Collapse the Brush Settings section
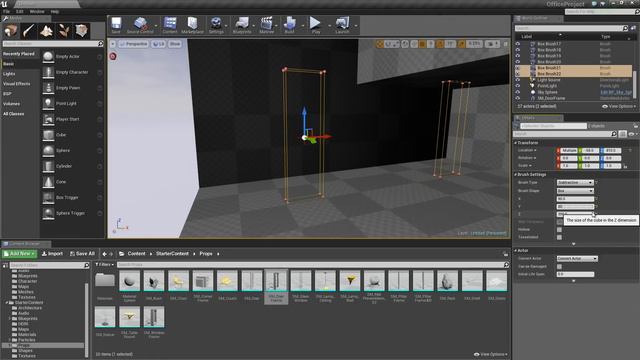The width and height of the screenshot is (640, 360). point(516,175)
